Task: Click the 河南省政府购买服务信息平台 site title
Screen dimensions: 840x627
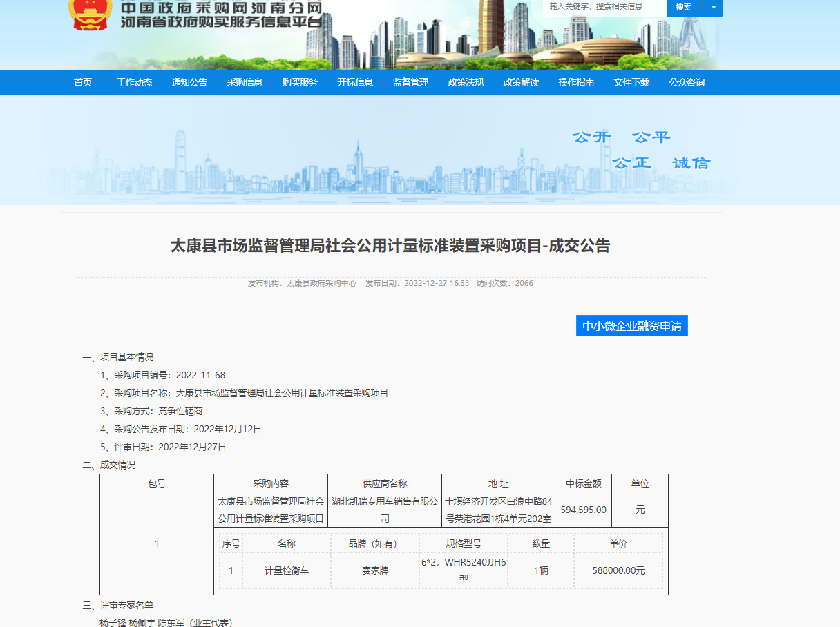Action: (221, 22)
